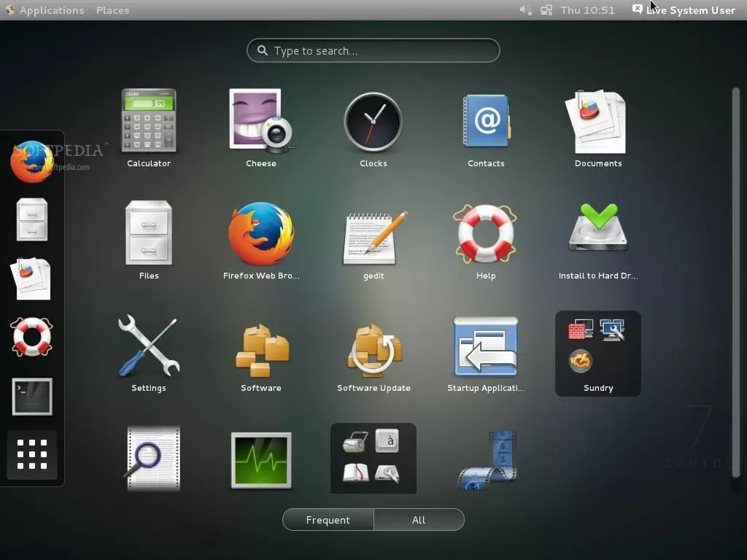
Task: Launch Cheese webcam booth
Action: 260,120
